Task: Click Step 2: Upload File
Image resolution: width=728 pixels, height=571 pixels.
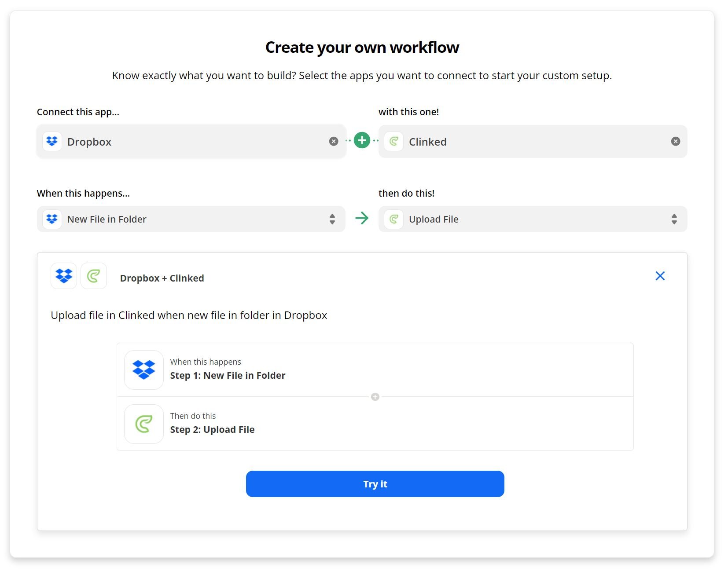Action: point(212,430)
